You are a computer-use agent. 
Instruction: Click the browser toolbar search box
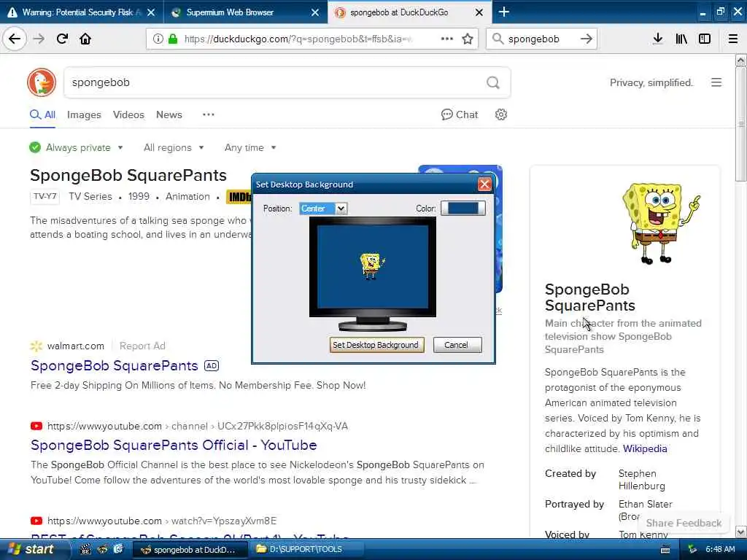(541, 39)
